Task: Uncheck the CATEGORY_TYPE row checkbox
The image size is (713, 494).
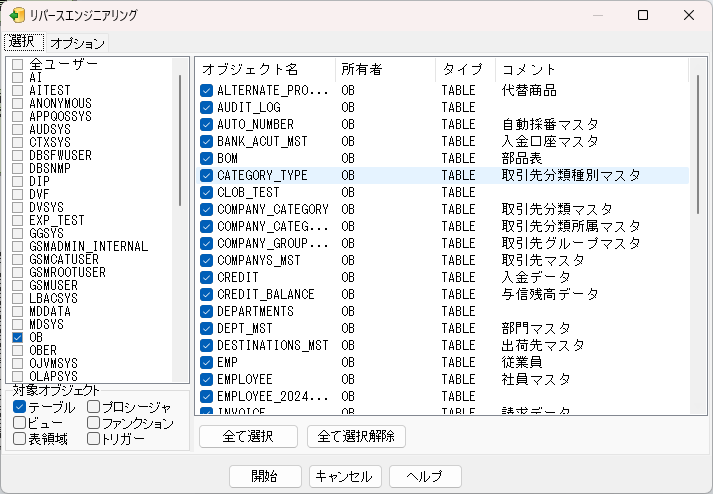Action: coord(206,175)
